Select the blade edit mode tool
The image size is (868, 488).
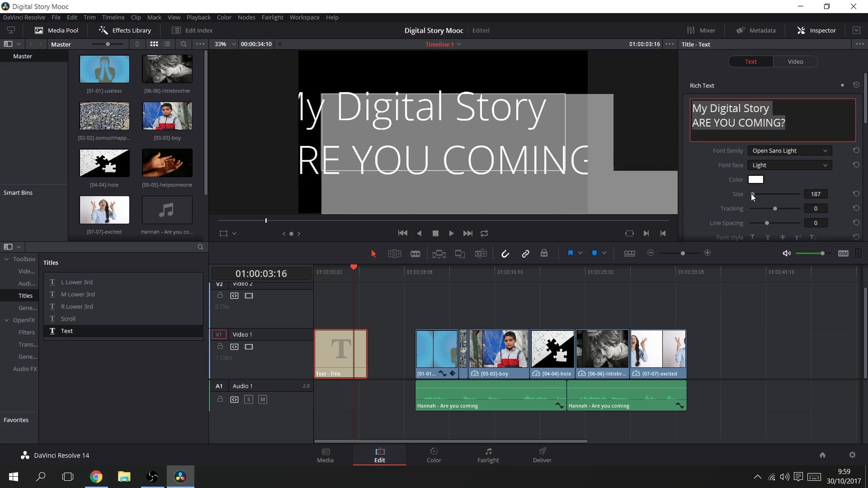coord(415,253)
